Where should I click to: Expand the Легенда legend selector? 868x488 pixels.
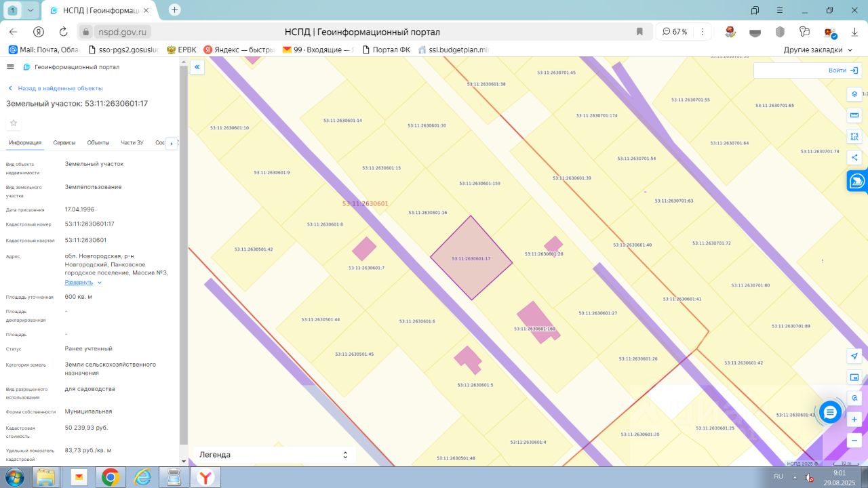273,455
